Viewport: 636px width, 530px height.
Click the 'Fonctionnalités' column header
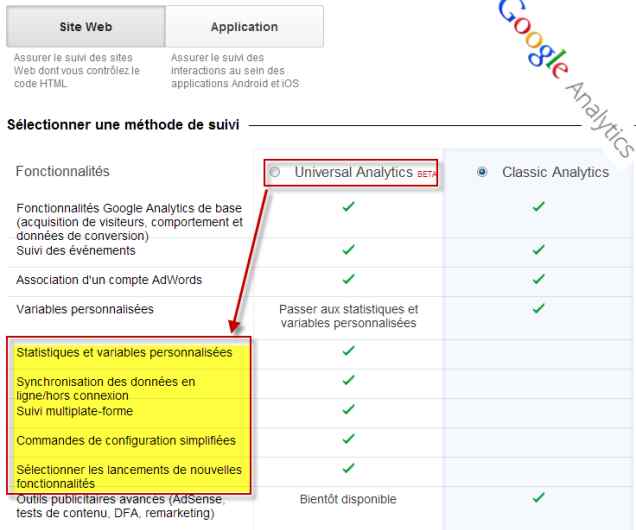click(x=62, y=171)
